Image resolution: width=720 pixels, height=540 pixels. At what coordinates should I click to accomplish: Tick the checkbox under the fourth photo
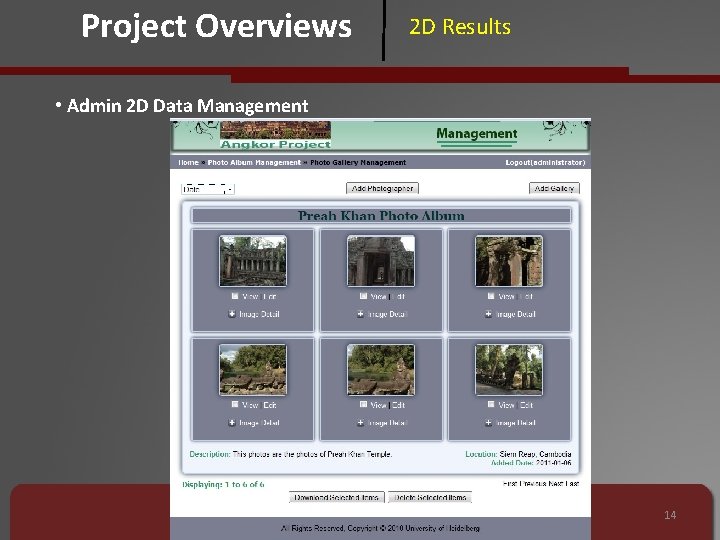click(235, 405)
